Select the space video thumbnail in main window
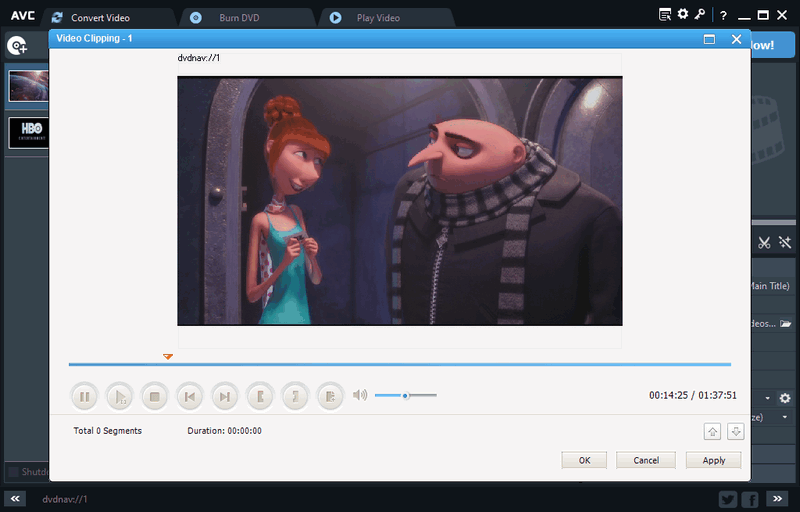This screenshot has width=800, height=512. 29,86
